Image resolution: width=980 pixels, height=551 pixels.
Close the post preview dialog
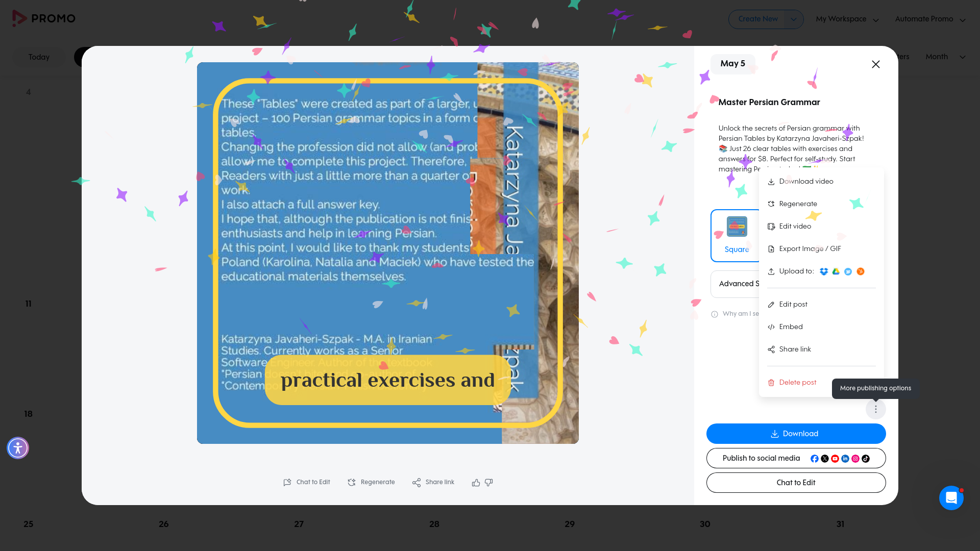pyautogui.click(x=876, y=64)
